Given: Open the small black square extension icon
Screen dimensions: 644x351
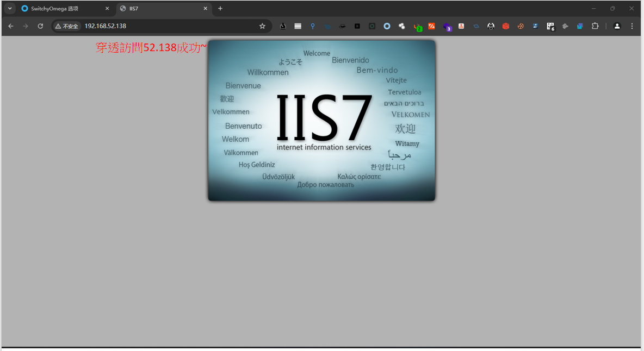Looking at the screenshot, I should (x=357, y=26).
